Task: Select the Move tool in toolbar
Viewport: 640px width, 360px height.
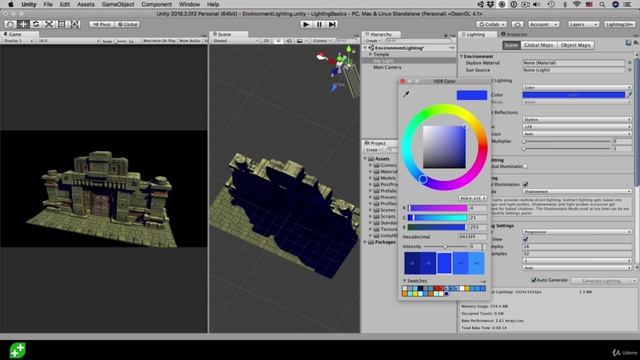Action: (23, 24)
